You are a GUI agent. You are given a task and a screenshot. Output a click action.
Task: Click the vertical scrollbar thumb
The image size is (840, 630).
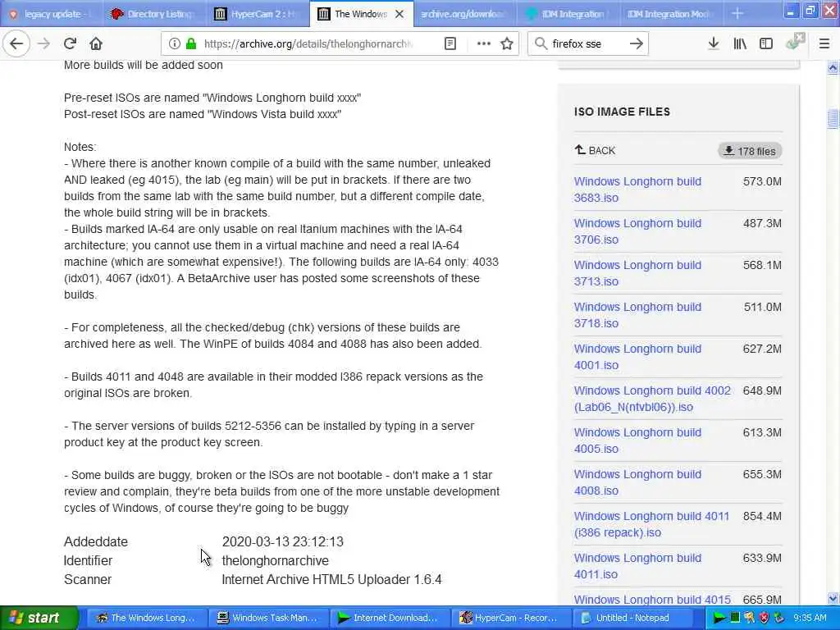(x=833, y=119)
